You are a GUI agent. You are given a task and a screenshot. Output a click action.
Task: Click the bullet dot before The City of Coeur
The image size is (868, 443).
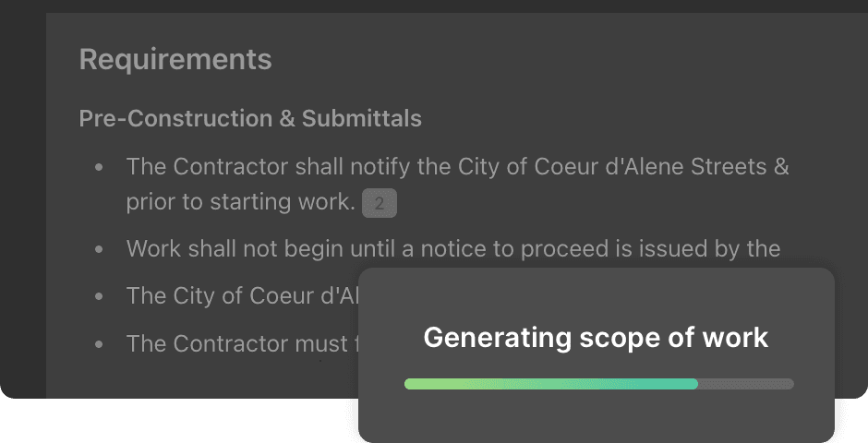(x=99, y=297)
